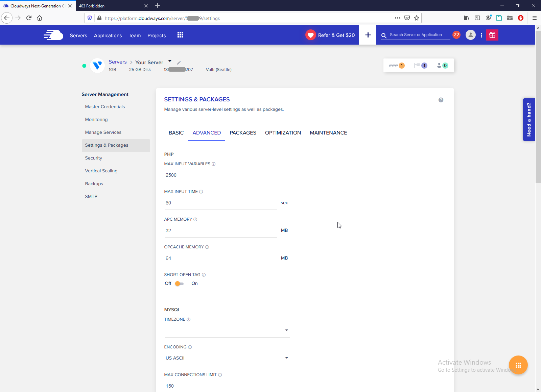
Task: Open the 22 notifications badge
Action: click(x=456, y=35)
